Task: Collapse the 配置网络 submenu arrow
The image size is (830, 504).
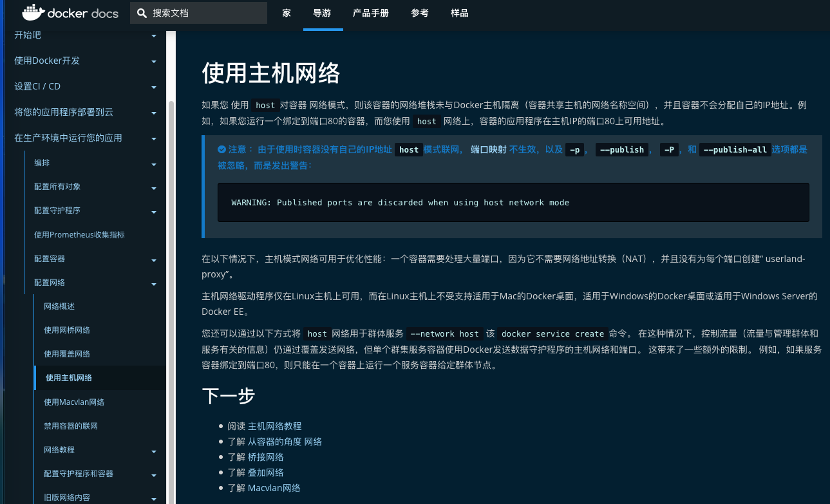Action: pyautogui.click(x=154, y=285)
